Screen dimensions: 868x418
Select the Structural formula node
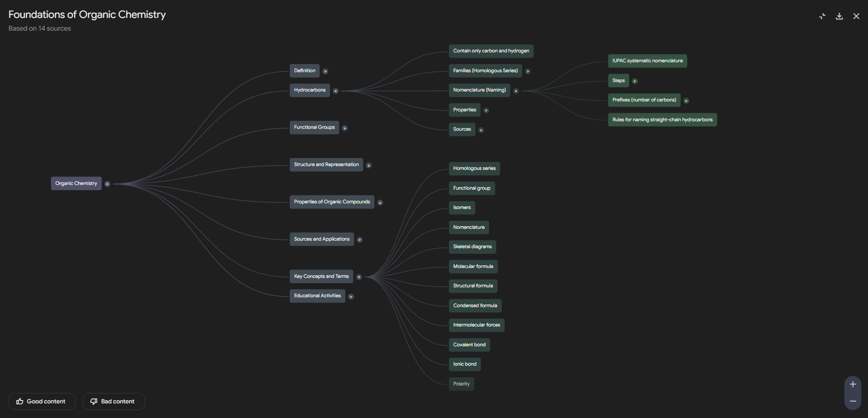click(473, 286)
